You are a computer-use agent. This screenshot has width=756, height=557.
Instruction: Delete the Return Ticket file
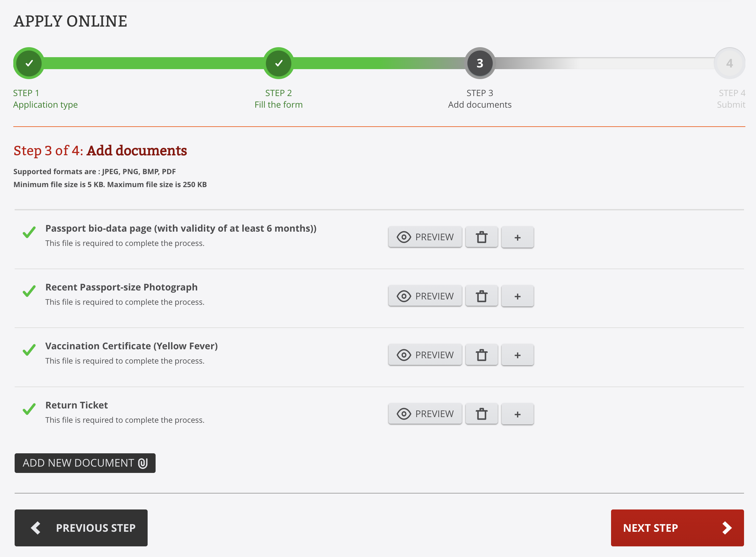[x=481, y=414]
